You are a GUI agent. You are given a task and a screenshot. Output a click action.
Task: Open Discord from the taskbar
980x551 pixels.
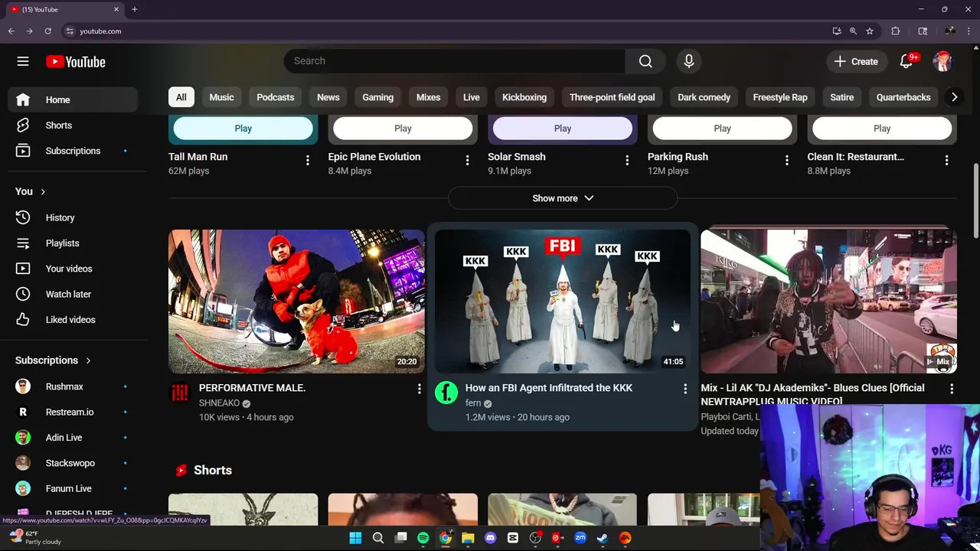[491, 538]
